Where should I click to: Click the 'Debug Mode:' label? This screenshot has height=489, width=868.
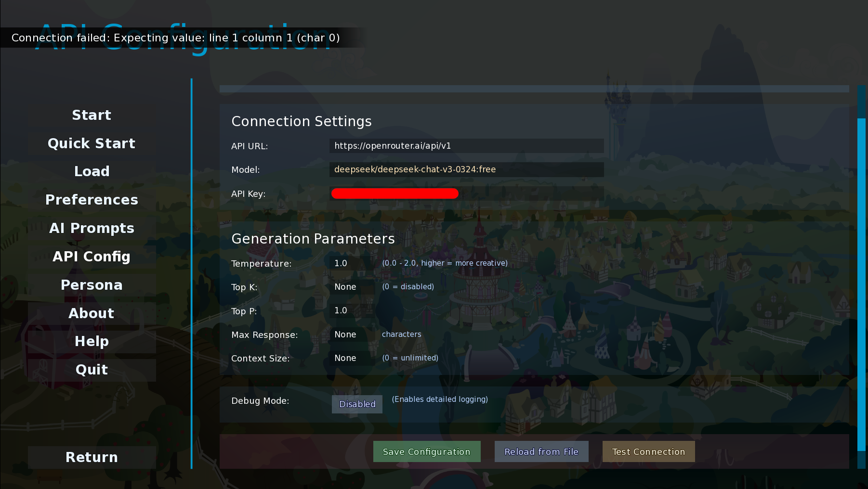pyautogui.click(x=260, y=401)
